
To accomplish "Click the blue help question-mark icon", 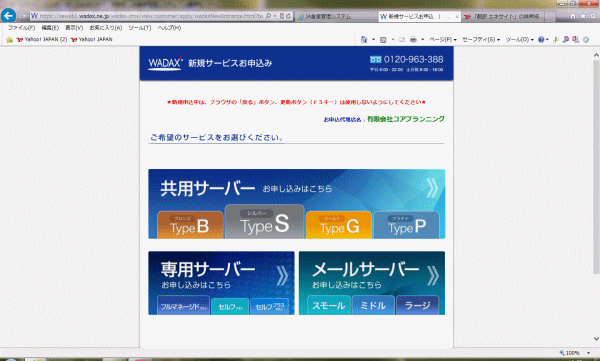I will (x=541, y=39).
